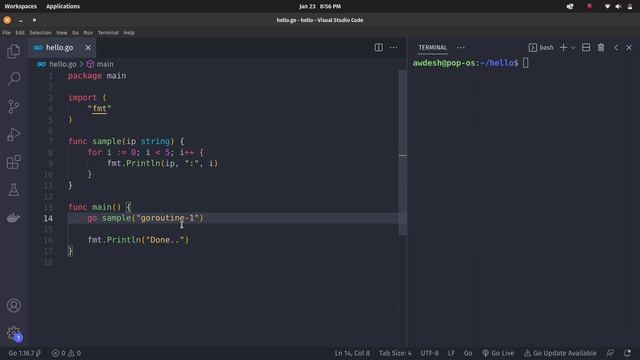Open problems panel via errors and warnings count
The height and width of the screenshot is (360, 640).
66,353
